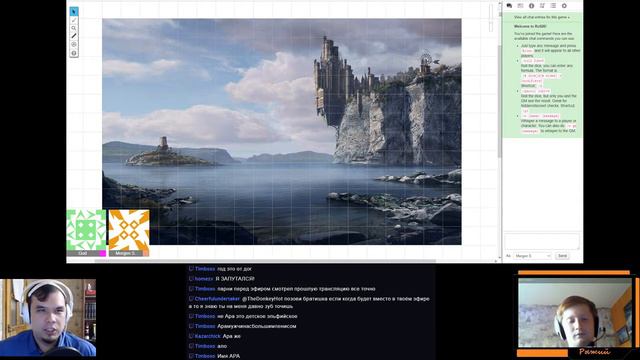Click the right webcam feed labeled Рыжий
This screenshot has width=640, height=360.
[575, 313]
